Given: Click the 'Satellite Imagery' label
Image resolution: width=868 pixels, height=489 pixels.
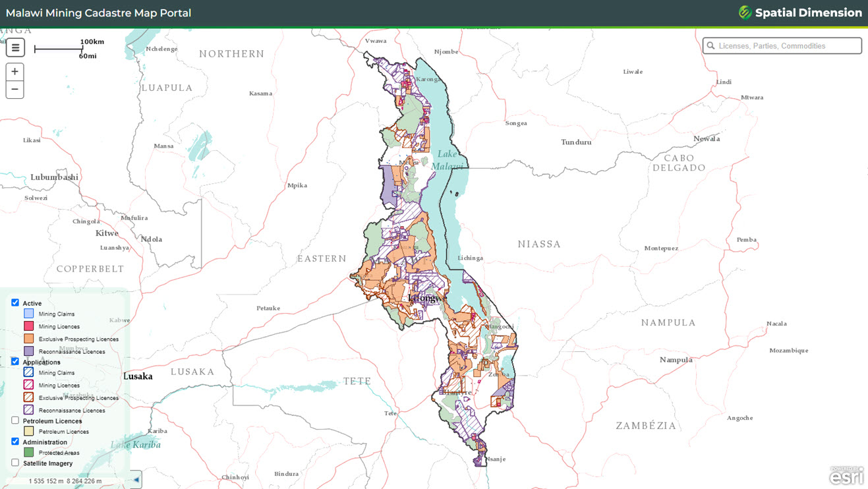Looking at the screenshot, I should coord(47,463).
